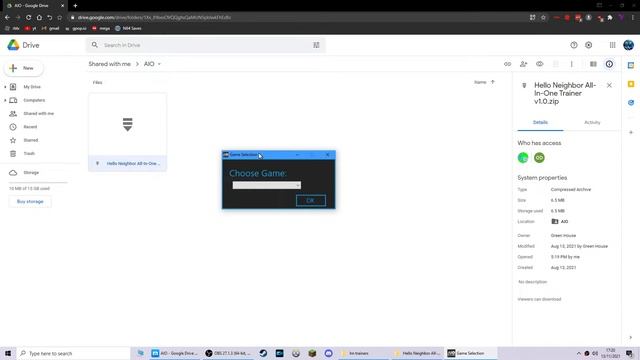
Task: Click the Hello Neighbor All-In-One file name
Action: tap(133, 163)
